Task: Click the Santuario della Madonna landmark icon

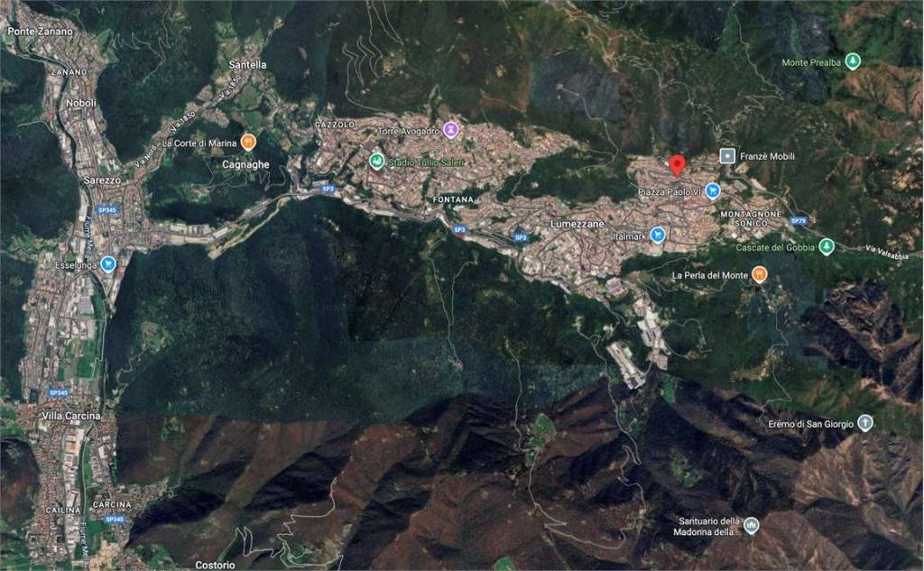Action: (751, 526)
